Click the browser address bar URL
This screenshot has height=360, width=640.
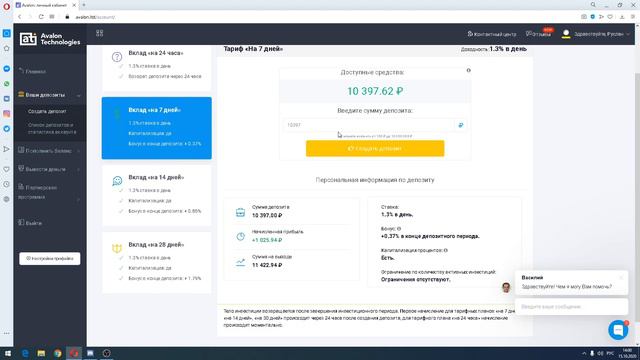pyautogui.click(x=95, y=17)
